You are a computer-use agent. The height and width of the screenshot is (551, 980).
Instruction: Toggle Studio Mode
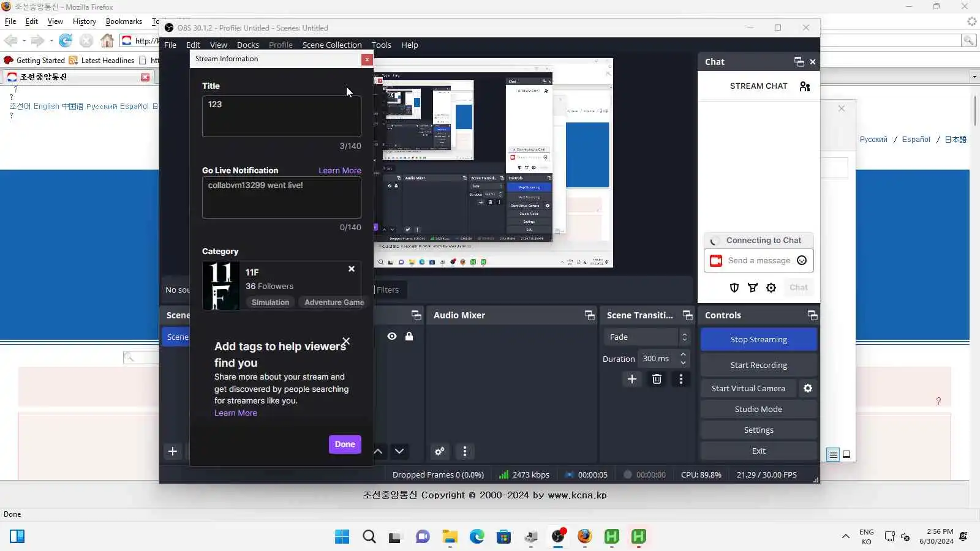(759, 410)
